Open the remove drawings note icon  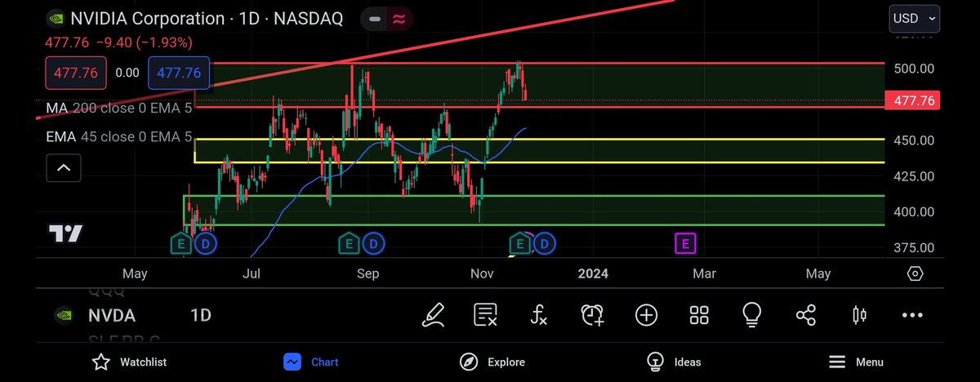point(486,315)
